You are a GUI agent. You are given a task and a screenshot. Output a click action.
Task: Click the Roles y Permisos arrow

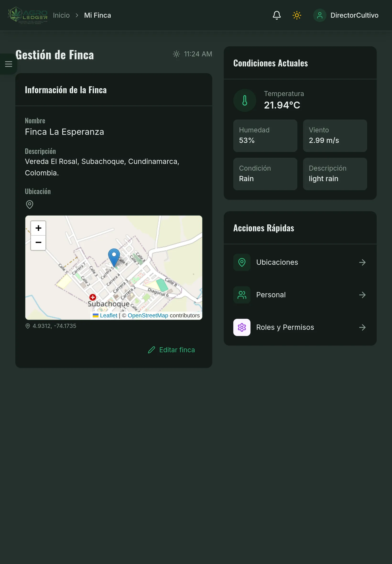tap(362, 328)
